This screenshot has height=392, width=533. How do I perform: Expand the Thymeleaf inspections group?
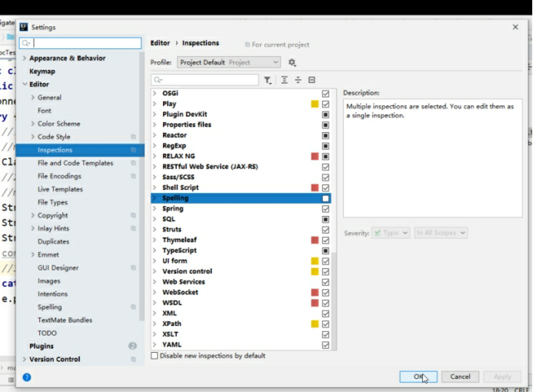click(x=155, y=240)
